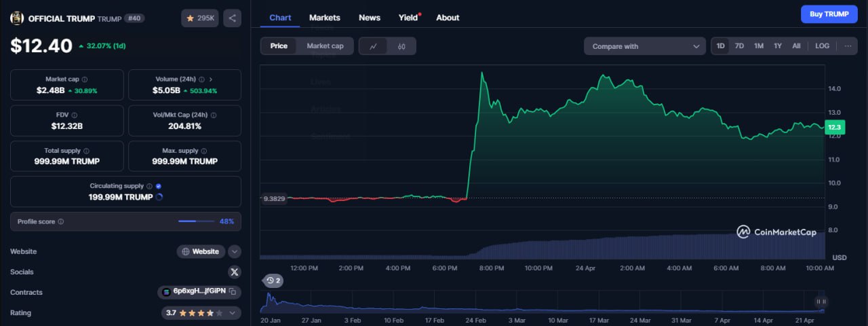Click the events marker badge '2'

click(x=274, y=280)
